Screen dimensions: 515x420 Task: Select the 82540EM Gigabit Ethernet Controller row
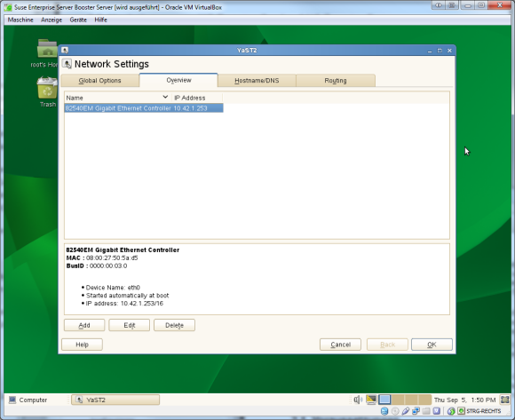[x=144, y=108]
